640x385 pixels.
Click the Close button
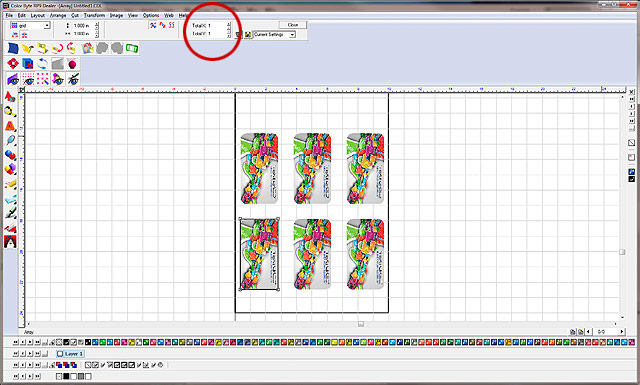pyautogui.click(x=293, y=25)
